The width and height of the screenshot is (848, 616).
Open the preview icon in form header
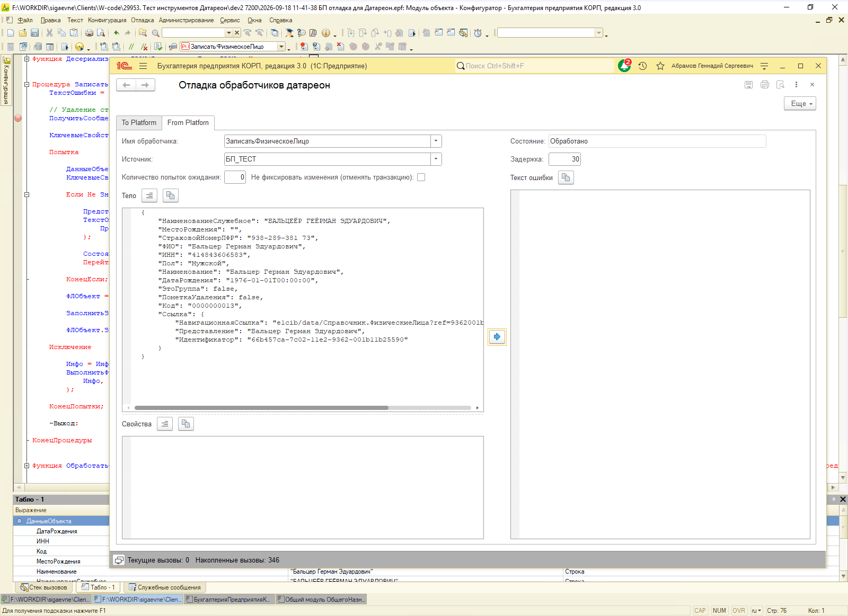coord(780,85)
